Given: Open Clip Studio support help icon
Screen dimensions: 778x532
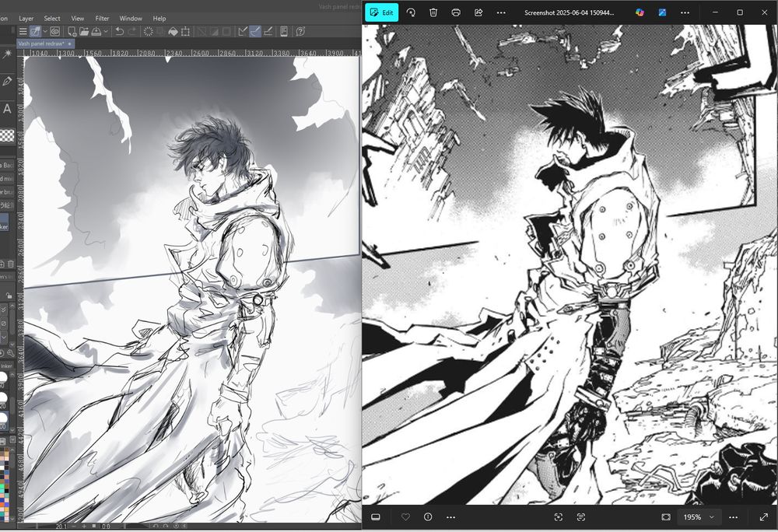Looking at the screenshot, I should (x=300, y=32).
